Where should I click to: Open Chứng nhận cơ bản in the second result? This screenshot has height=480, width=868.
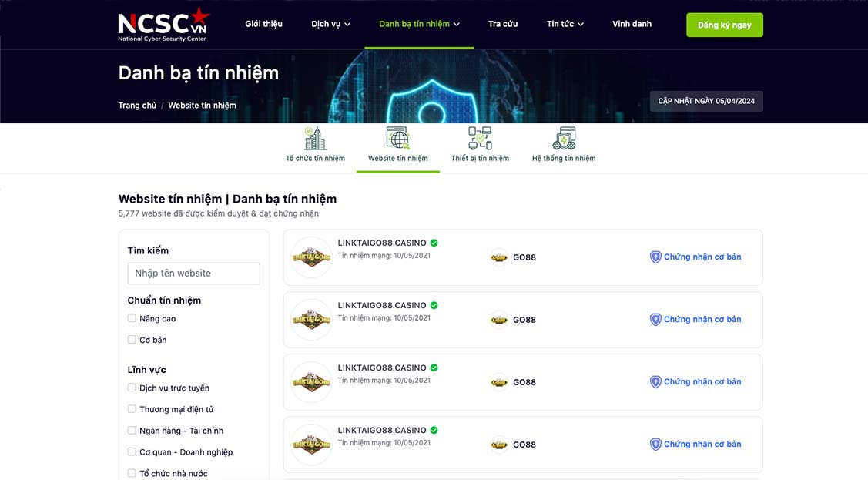(x=702, y=320)
